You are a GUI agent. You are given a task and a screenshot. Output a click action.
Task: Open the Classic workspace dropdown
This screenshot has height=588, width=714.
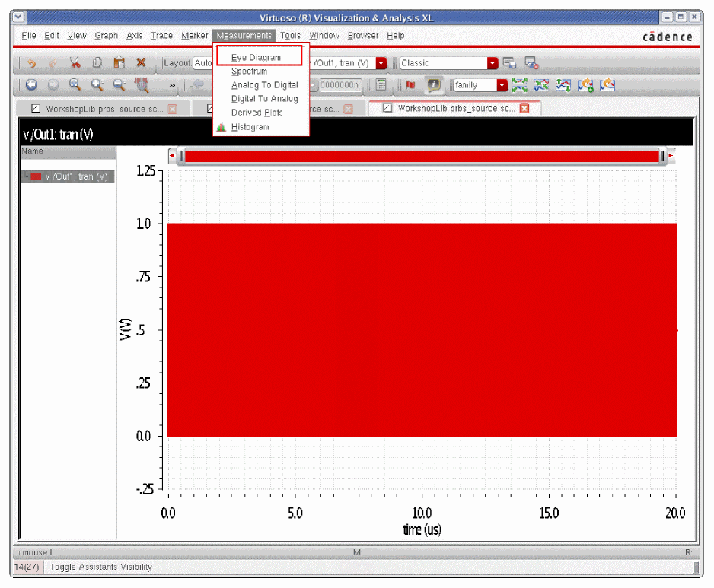coord(492,63)
